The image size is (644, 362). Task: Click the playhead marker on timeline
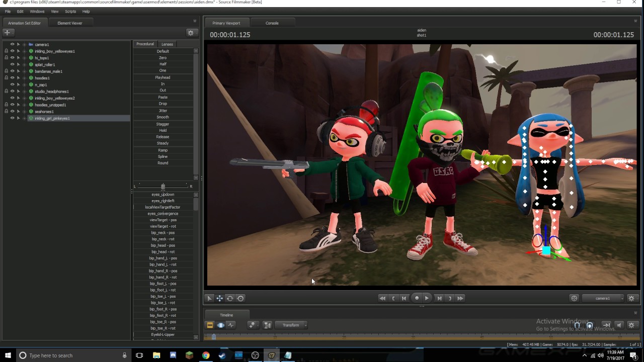point(214,336)
